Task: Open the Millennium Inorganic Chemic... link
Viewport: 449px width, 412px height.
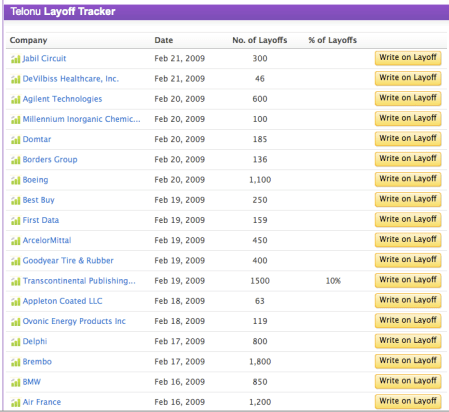Action: [81, 119]
